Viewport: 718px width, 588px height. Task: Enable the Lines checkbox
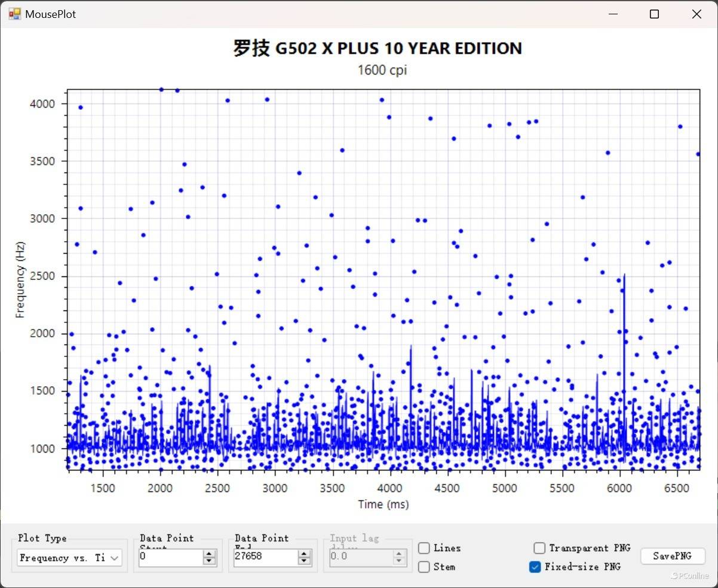coord(424,548)
